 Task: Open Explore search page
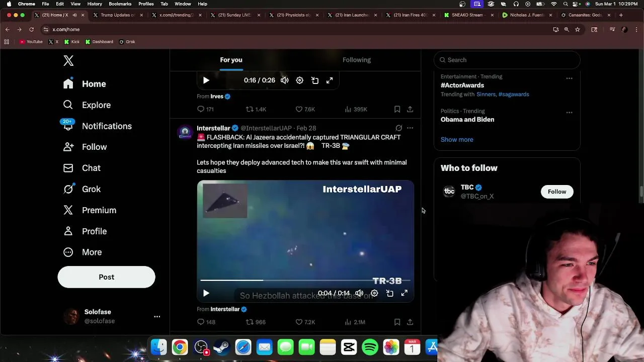pyautogui.click(x=87, y=105)
